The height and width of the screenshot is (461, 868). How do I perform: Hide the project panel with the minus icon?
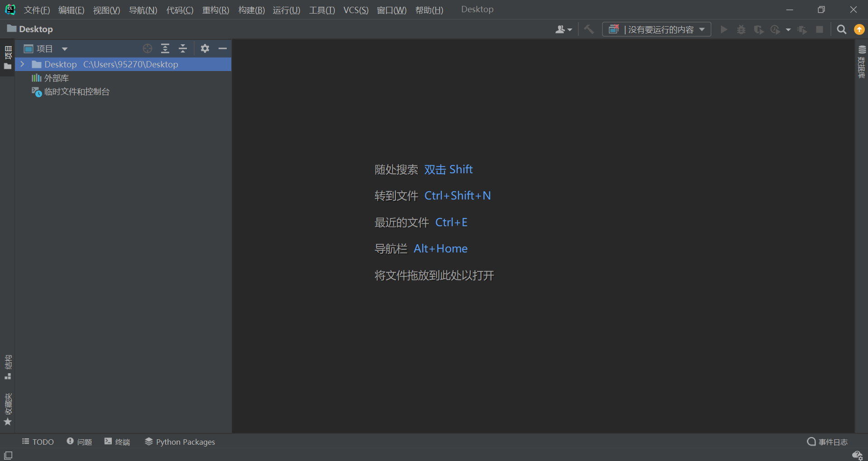pos(222,48)
